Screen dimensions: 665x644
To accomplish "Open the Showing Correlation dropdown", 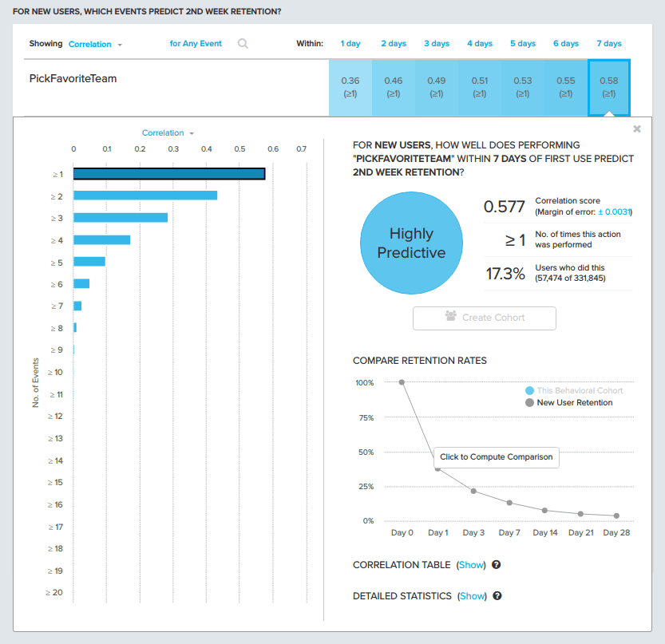I will point(95,45).
